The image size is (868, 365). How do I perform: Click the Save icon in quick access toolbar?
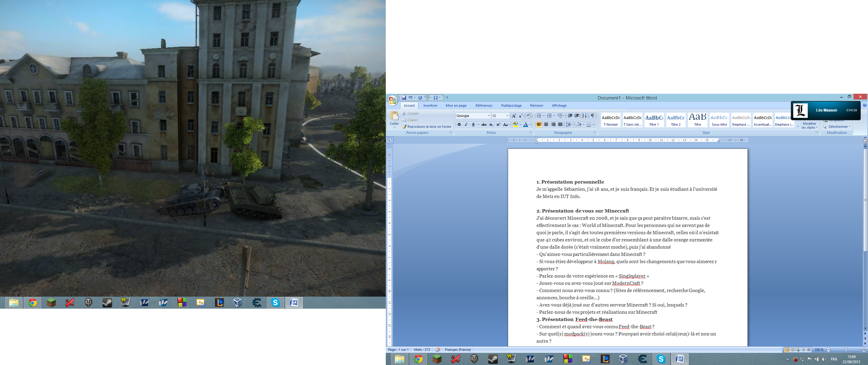click(x=404, y=98)
